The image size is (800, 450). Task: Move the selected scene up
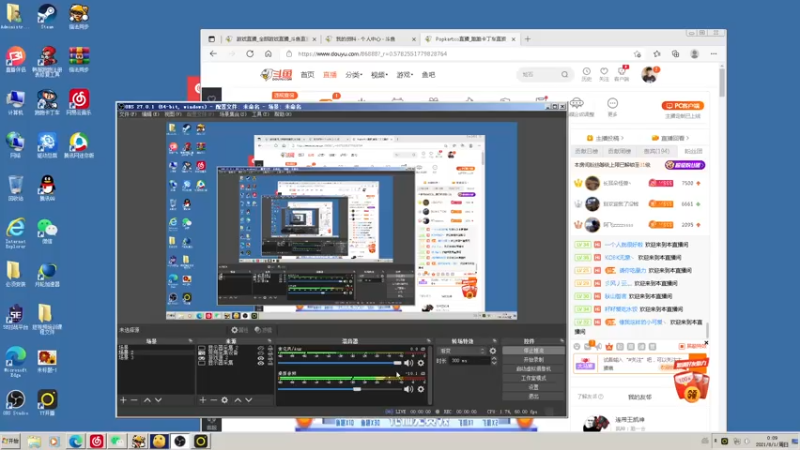pos(147,400)
